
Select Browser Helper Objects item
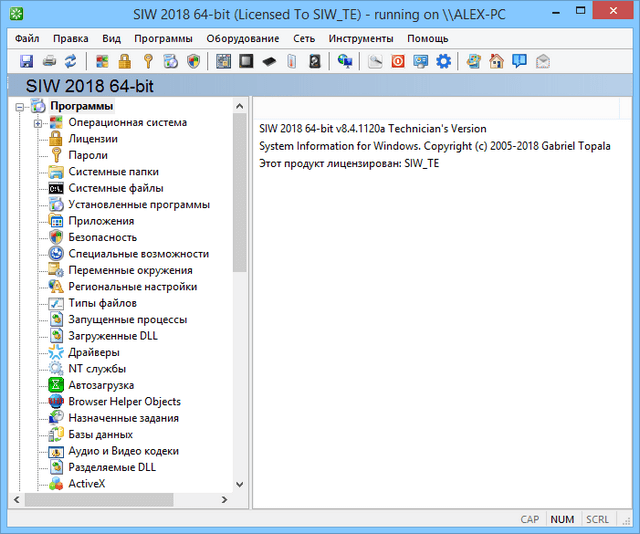click(124, 402)
